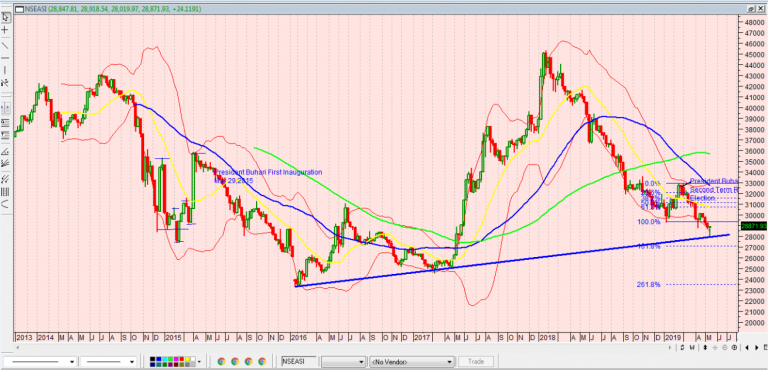
Task: Select the diagonal trendline drawing tool
Action: tap(5, 45)
